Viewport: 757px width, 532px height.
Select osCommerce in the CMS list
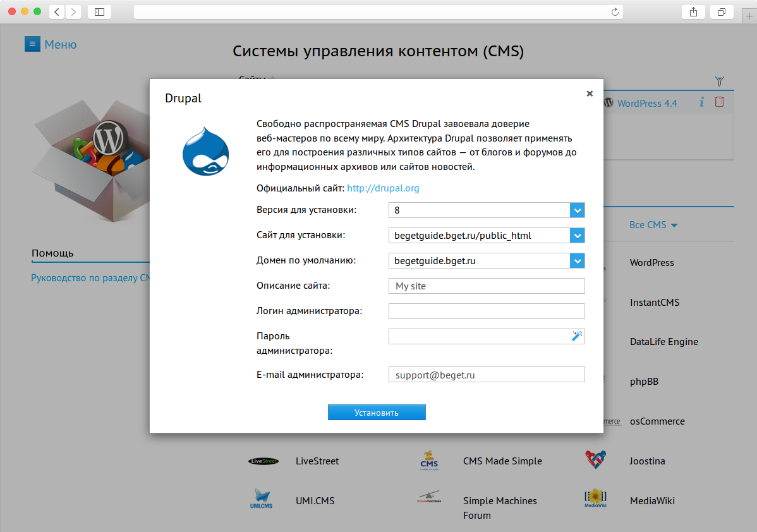657,421
